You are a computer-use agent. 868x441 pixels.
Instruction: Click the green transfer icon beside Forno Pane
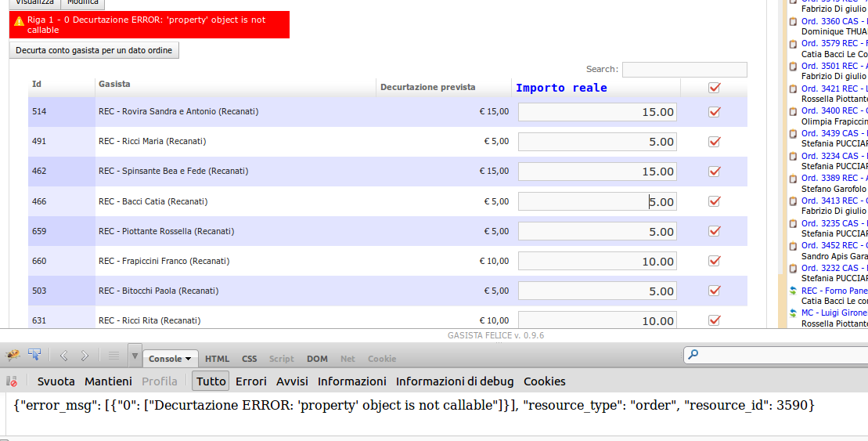pyautogui.click(x=793, y=291)
